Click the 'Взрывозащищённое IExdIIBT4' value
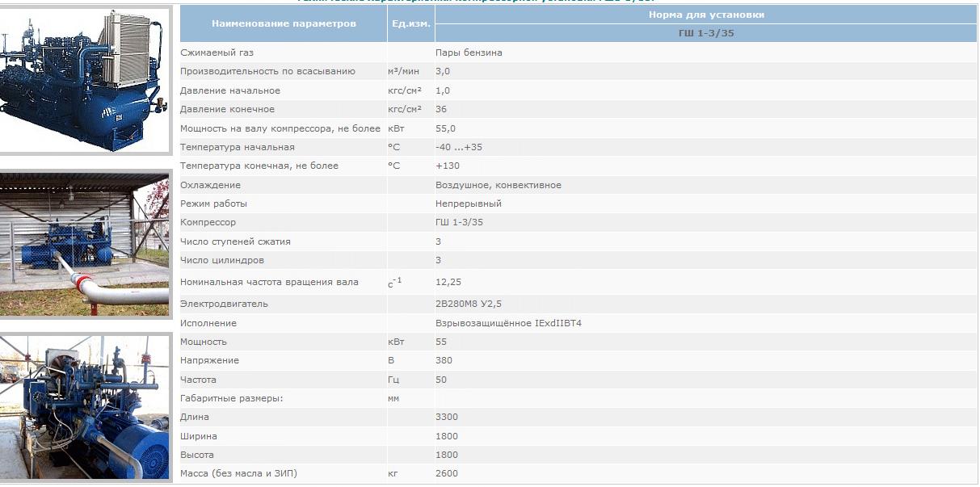 [x=508, y=323]
